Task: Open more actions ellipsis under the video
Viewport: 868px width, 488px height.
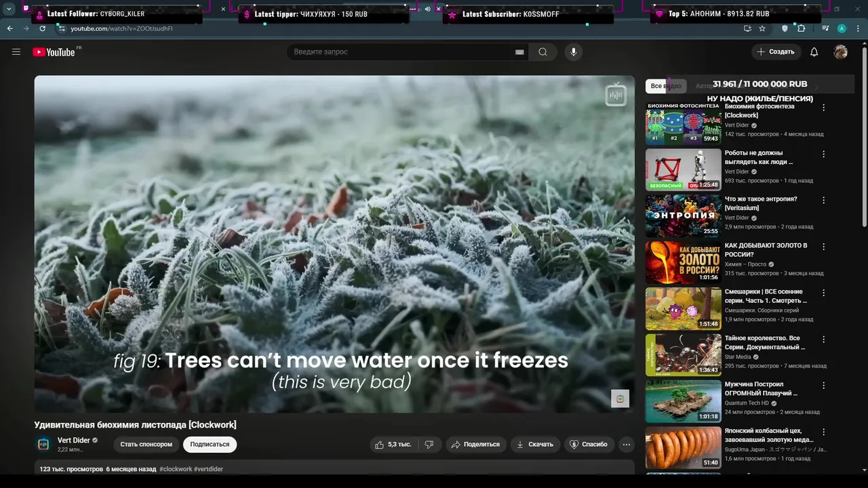Action: (627, 445)
